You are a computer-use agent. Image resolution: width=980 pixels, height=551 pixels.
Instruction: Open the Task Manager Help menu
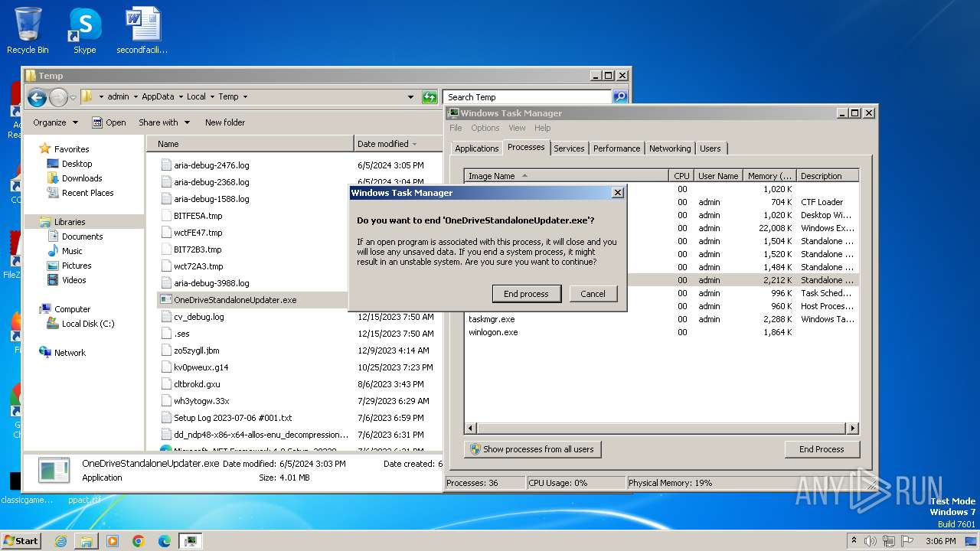[542, 128]
